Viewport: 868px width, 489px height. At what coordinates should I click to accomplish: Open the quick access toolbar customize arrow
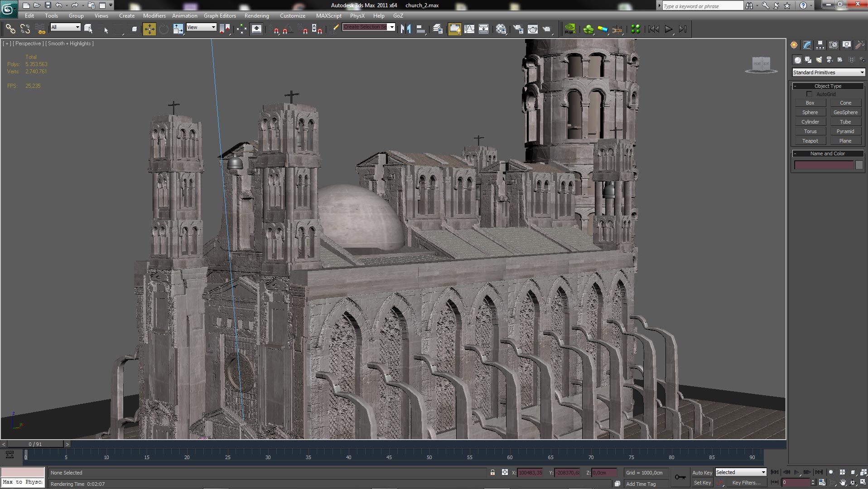pos(111,5)
